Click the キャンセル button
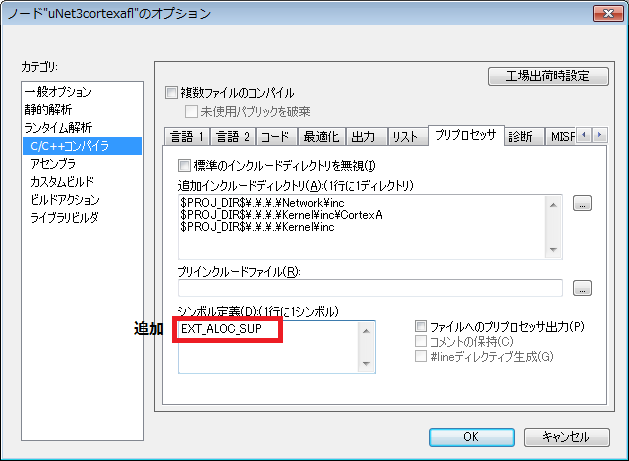This screenshot has height=461, width=629. tap(568, 437)
